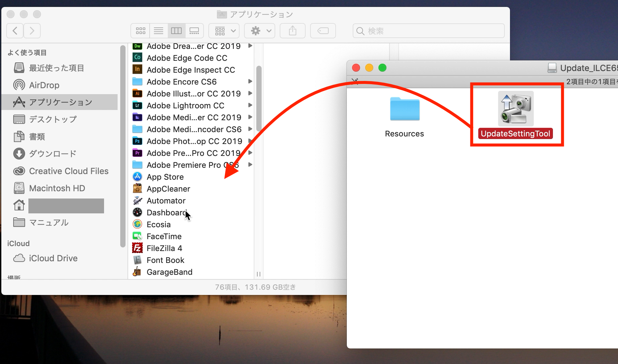The height and width of the screenshot is (364, 618).
Task: Open the gear action menu
Action: [260, 31]
